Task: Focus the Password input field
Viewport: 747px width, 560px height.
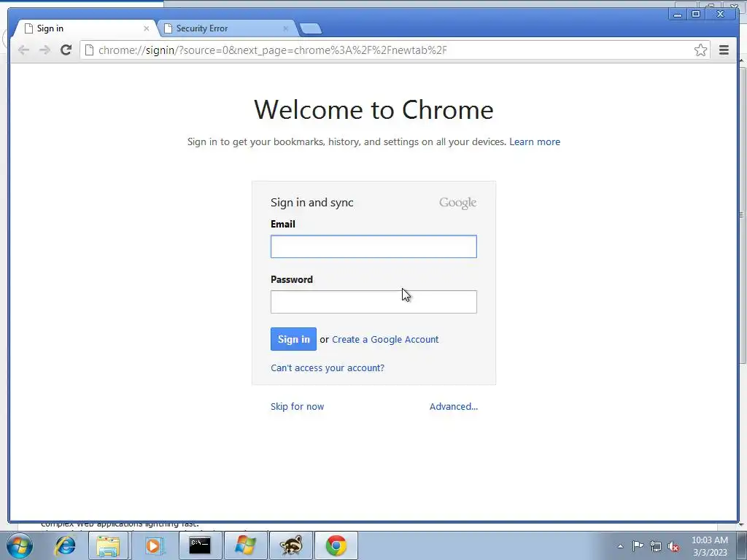Action: coord(373,302)
